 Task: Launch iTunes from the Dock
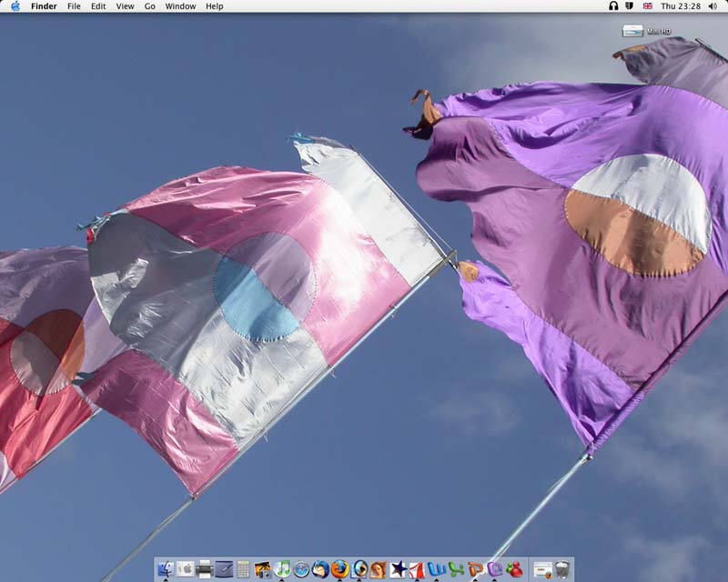282,569
